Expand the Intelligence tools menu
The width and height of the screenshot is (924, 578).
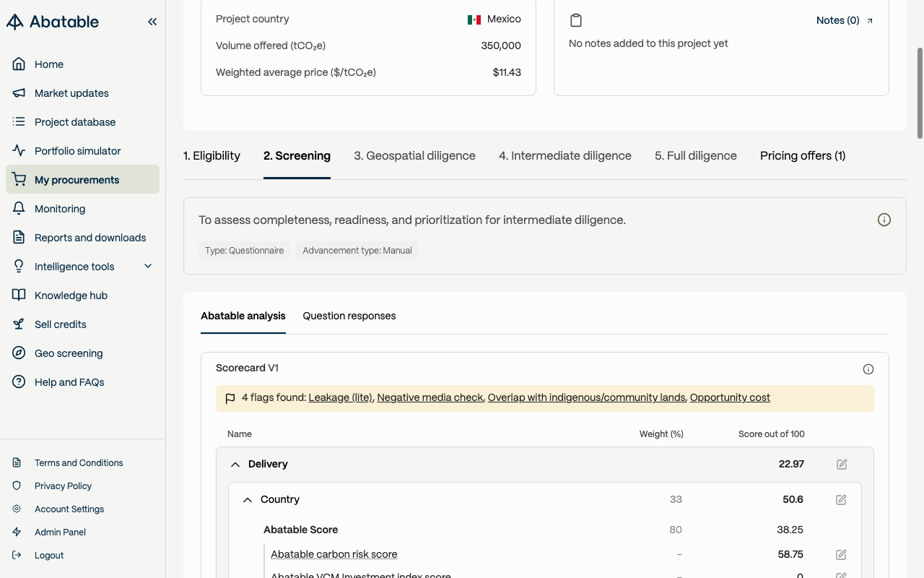pos(148,266)
